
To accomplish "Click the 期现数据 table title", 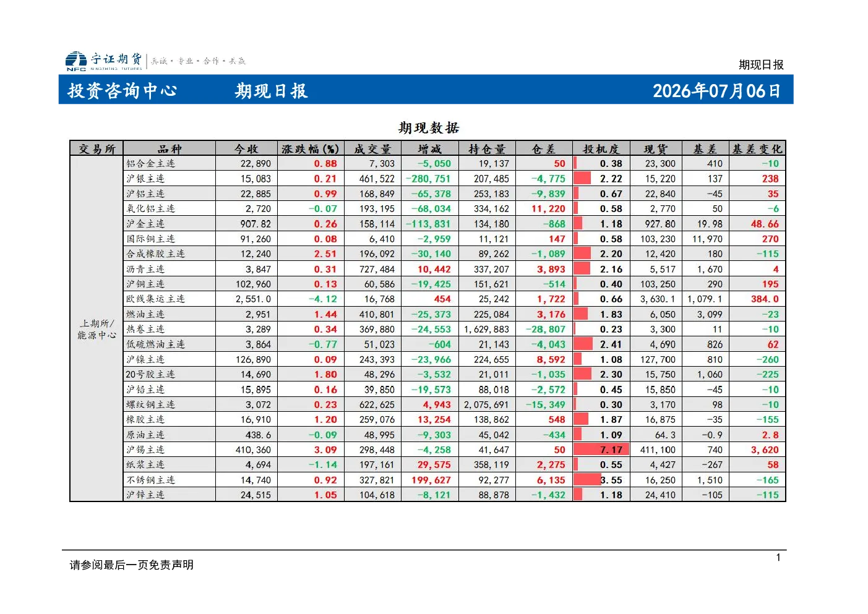I will coord(429,128).
